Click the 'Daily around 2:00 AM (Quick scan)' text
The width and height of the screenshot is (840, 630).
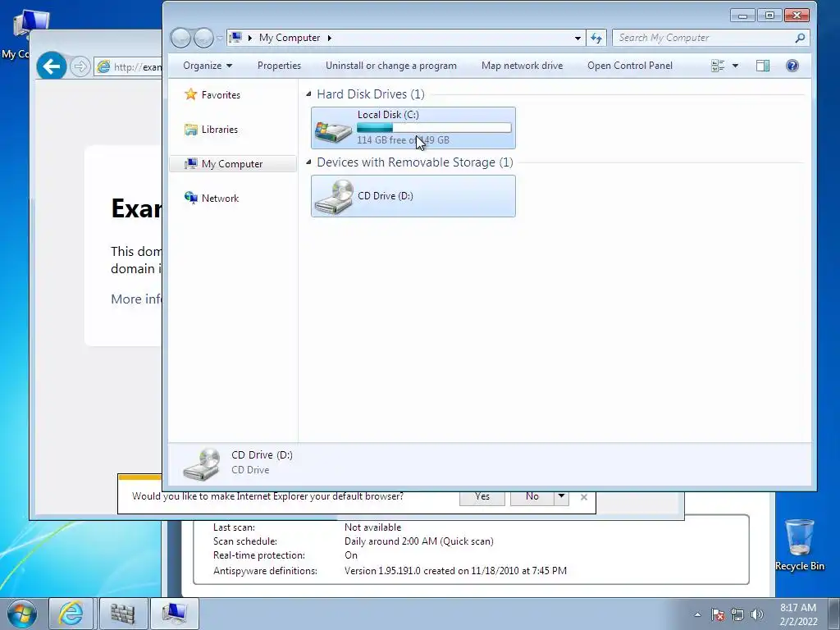419,541
